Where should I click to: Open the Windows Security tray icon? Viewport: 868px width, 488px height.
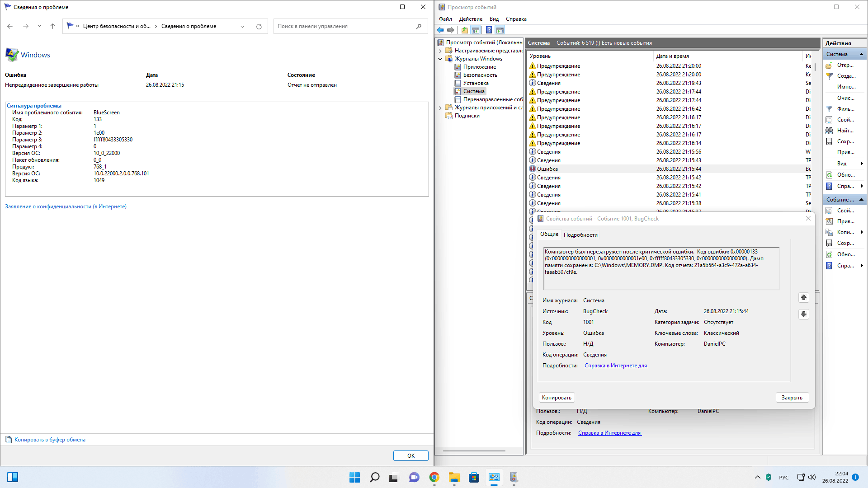coord(769,477)
